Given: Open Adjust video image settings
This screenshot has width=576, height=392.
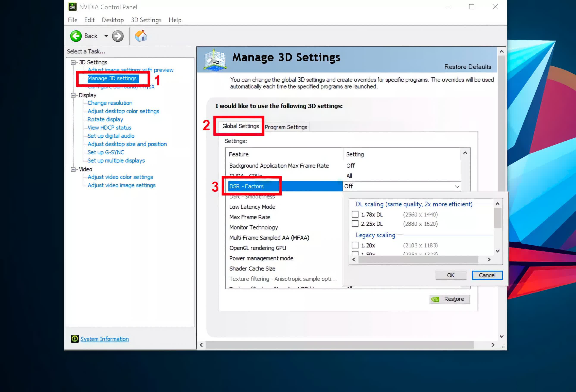Looking at the screenshot, I should (x=122, y=185).
